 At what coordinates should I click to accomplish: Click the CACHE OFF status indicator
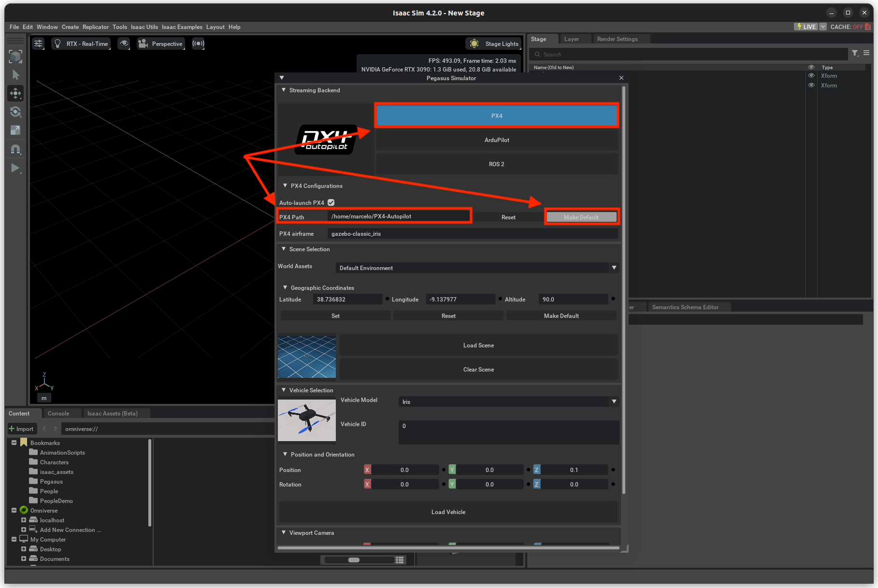[x=850, y=27]
